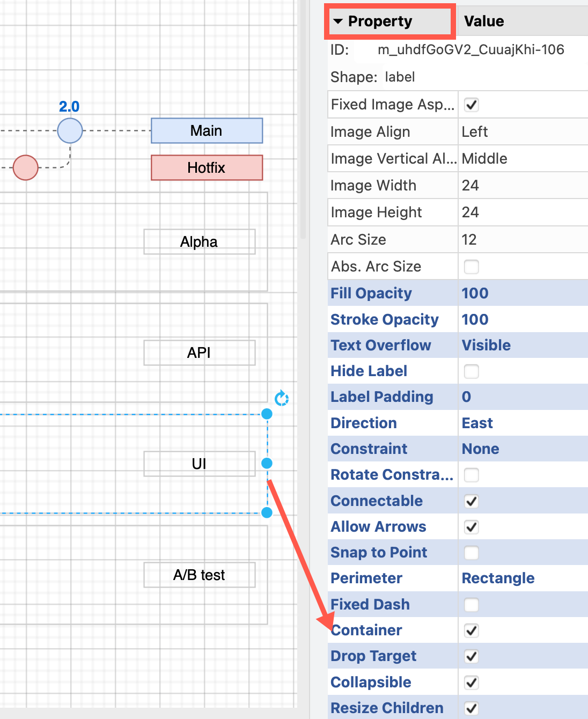
Task: Click the middle selection handle on the UI container
Action: point(267,463)
